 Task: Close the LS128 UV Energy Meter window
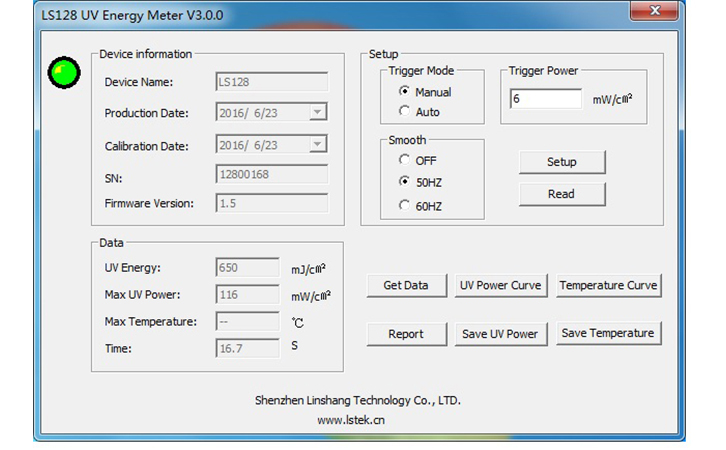pos(656,11)
